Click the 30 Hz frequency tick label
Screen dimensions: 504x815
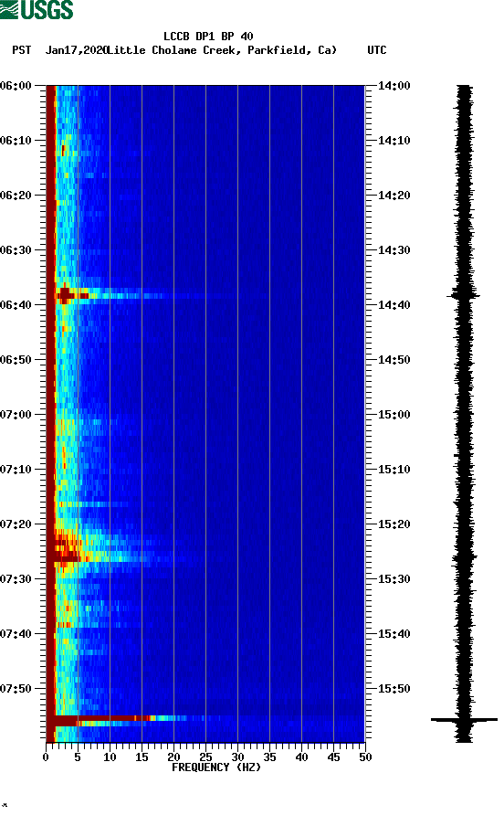click(237, 757)
